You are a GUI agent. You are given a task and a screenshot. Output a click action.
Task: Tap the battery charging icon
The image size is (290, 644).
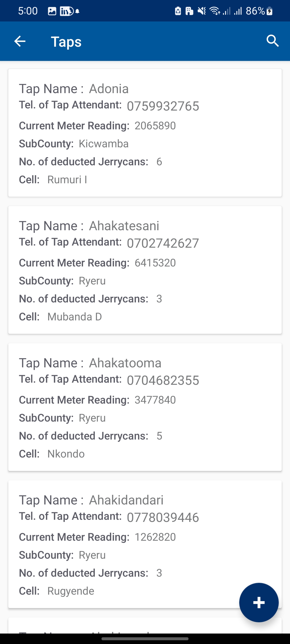[270, 11]
